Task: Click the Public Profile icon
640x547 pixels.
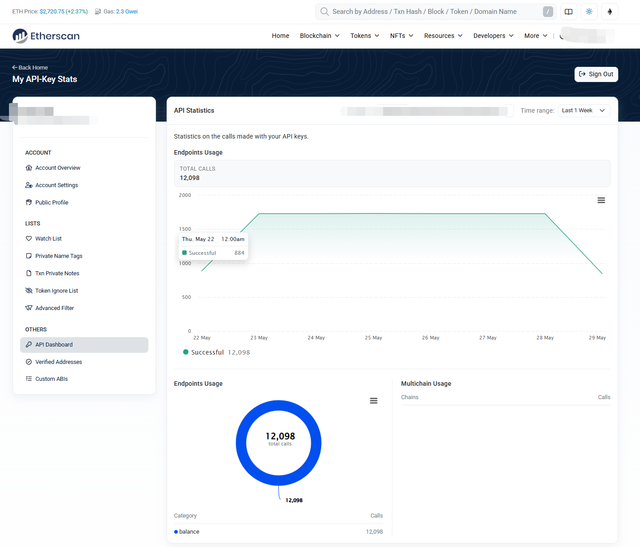Action: [x=29, y=202]
